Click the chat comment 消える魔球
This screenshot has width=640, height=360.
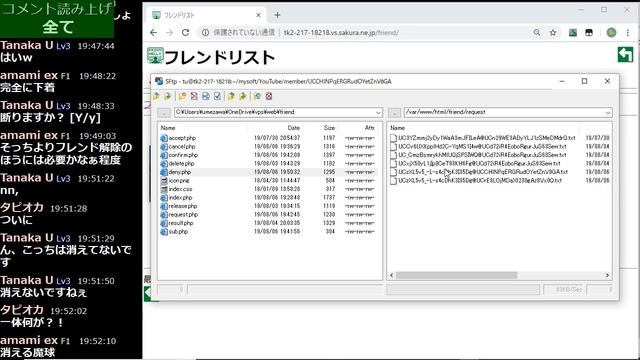[27, 353]
